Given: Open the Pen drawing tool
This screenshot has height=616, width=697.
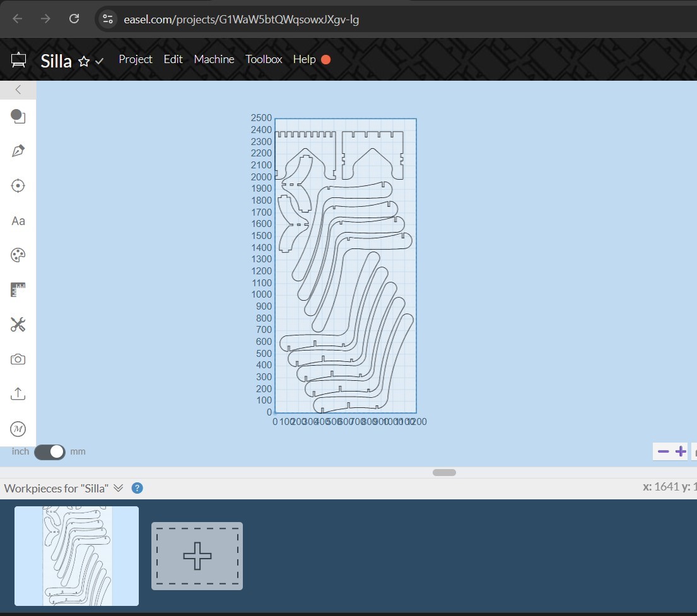Looking at the screenshot, I should point(18,151).
